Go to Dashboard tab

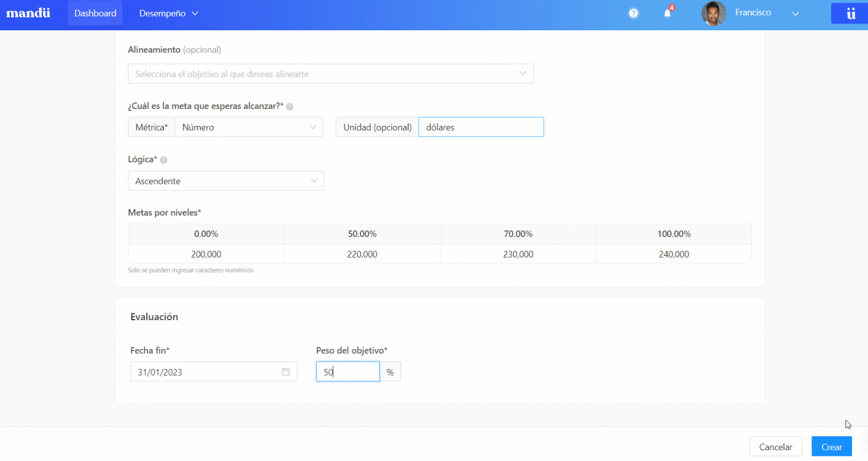tap(95, 13)
